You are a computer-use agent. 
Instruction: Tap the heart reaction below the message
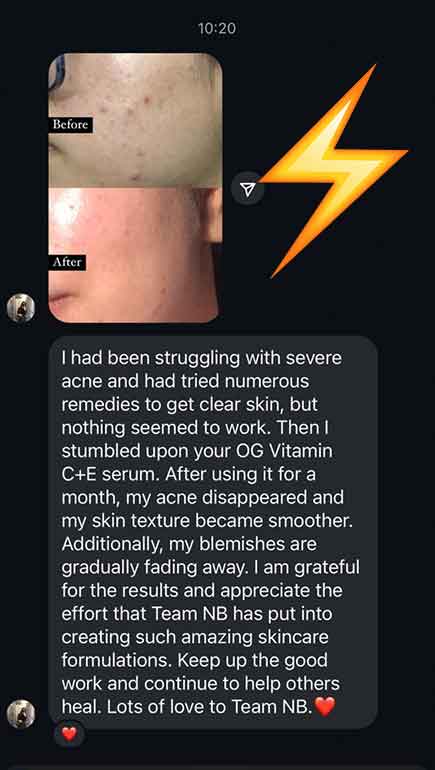coord(69,734)
